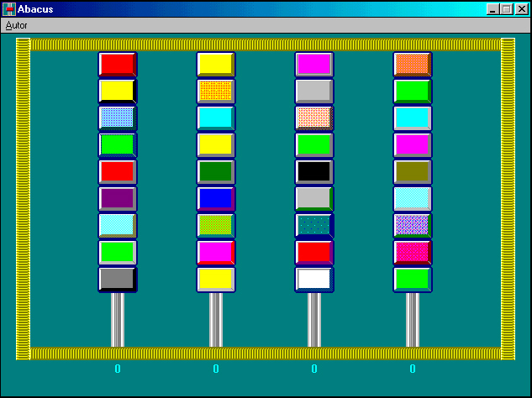Click the "0" counter under the fourth rod
The width and height of the screenshot is (532, 398).
coord(413,369)
